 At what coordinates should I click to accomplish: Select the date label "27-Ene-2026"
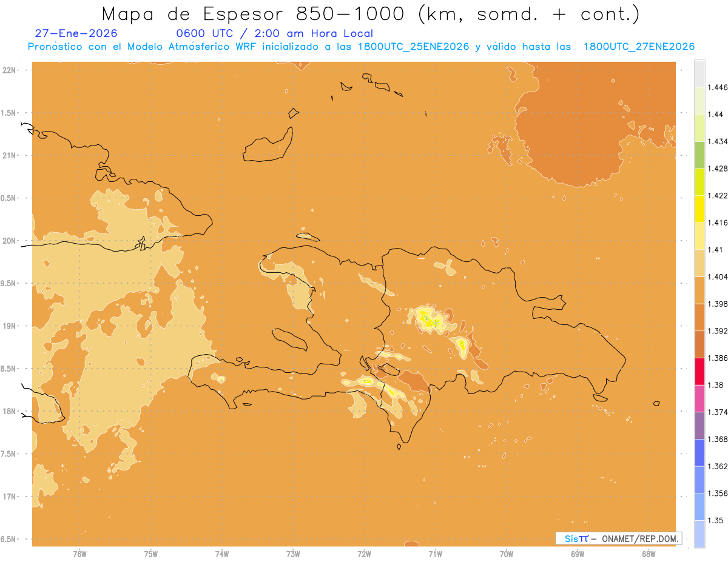pyautogui.click(x=76, y=34)
